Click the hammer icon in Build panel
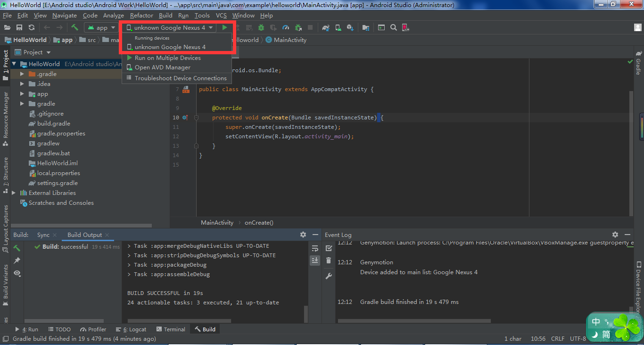Image resolution: width=644 pixels, height=345 pixels. click(x=17, y=248)
